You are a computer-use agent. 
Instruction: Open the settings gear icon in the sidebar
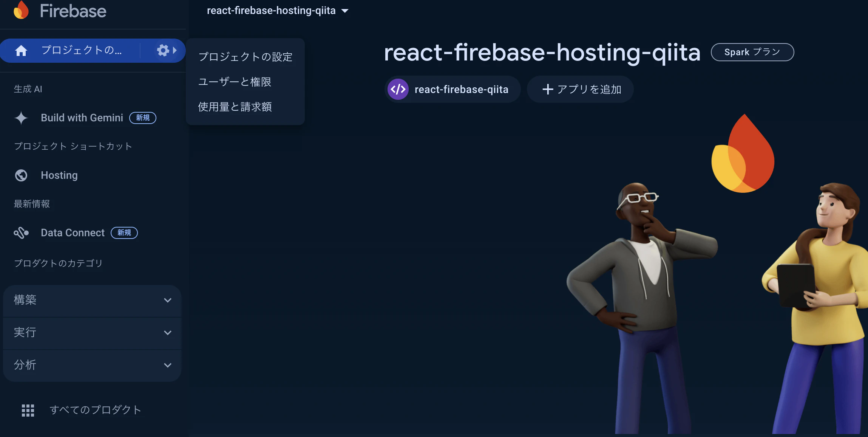pyautogui.click(x=163, y=50)
